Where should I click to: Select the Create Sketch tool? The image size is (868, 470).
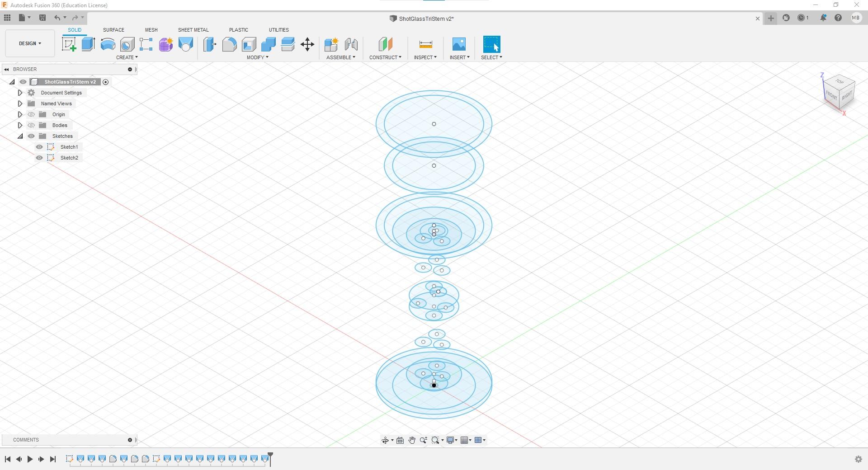(69, 44)
